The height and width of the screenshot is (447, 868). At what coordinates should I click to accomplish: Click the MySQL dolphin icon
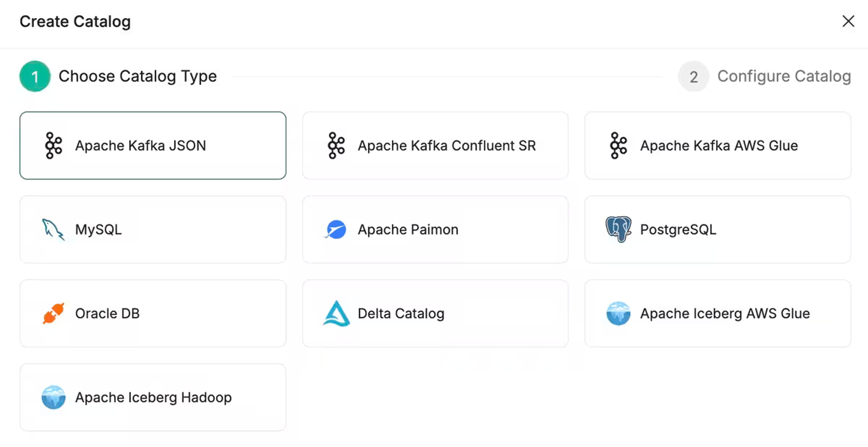pyautogui.click(x=53, y=229)
